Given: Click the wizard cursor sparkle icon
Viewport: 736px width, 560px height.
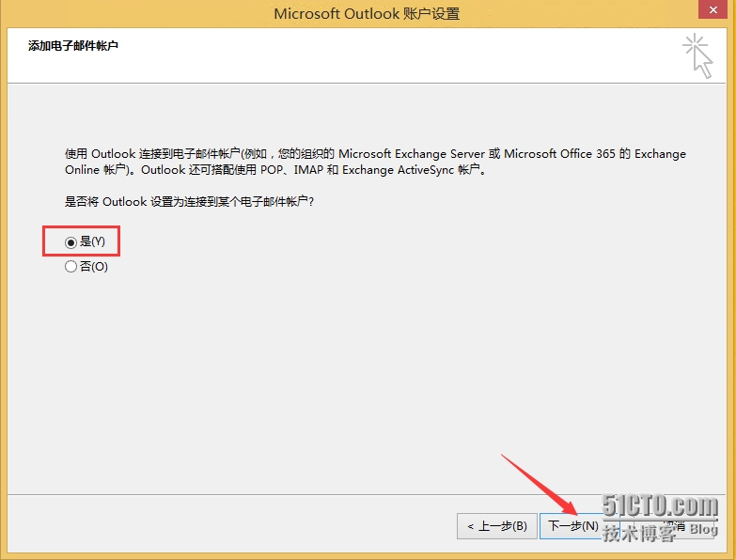Looking at the screenshot, I should tap(698, 55).
